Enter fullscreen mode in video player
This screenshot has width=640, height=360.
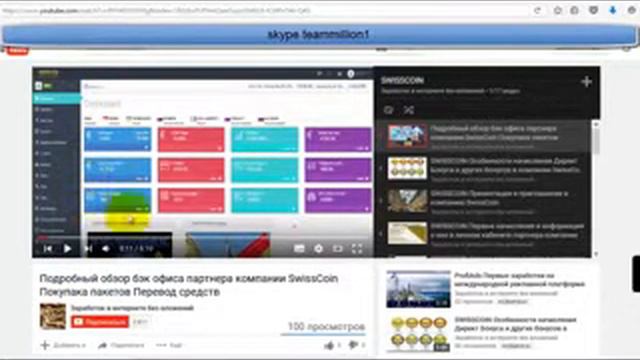click(357, 248)
